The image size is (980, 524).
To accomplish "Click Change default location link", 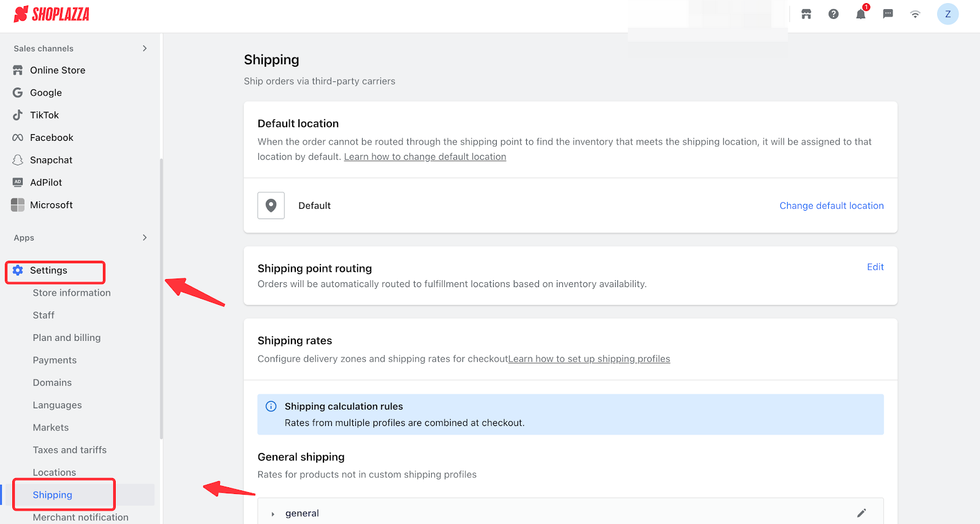I will point(831,206).
